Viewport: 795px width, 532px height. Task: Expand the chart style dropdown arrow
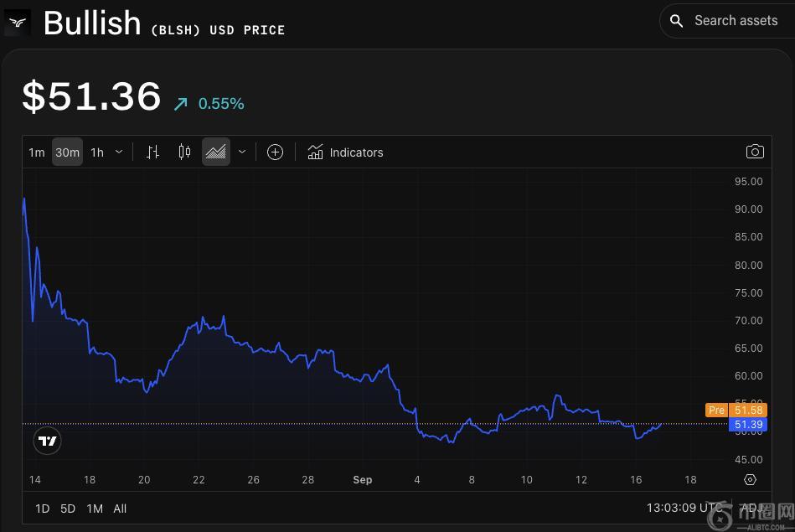click(x=242, y=152)
